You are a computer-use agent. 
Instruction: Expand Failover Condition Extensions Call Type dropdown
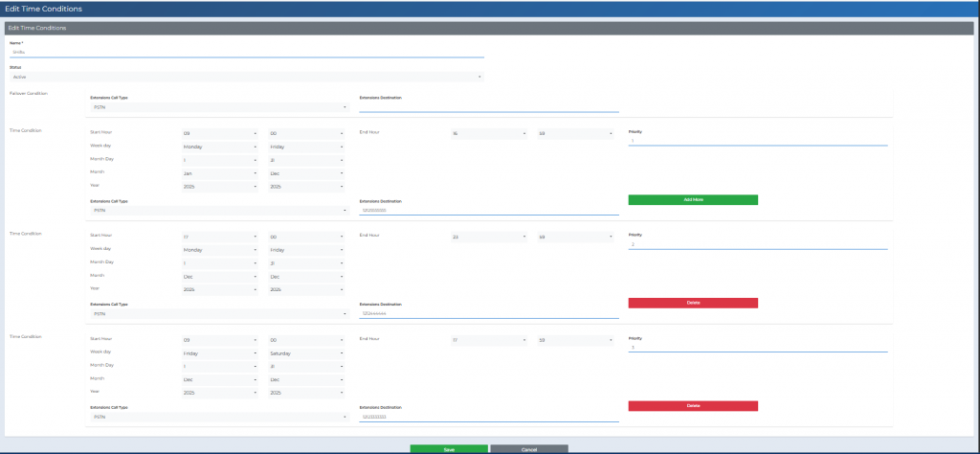(217, 107)
